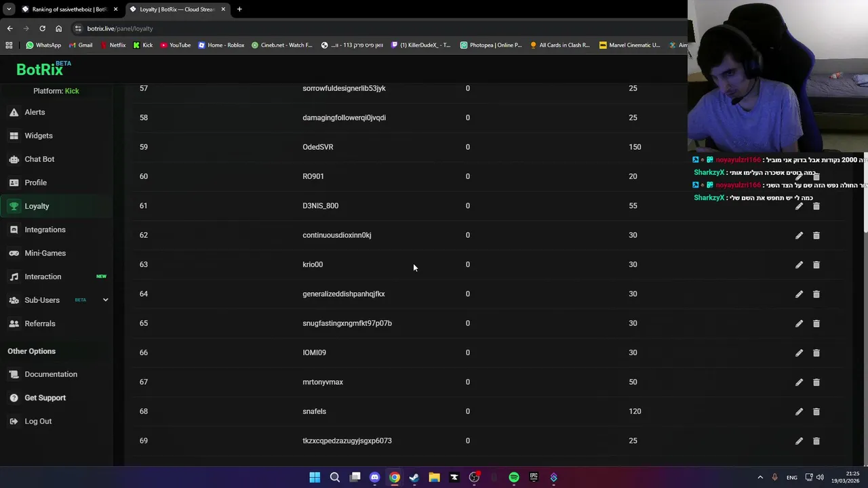
Task: Open the Marvel Cinematic bookmark
Action: tap(629, 45)
